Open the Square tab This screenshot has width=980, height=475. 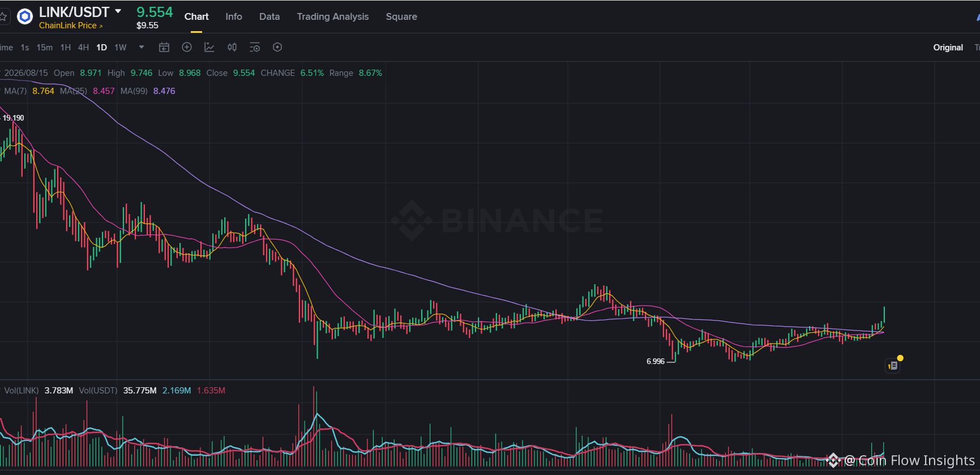401,17
